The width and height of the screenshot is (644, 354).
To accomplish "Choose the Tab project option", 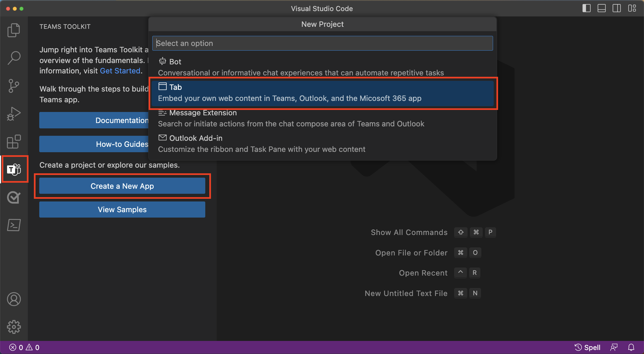I will tap(322, 93).
